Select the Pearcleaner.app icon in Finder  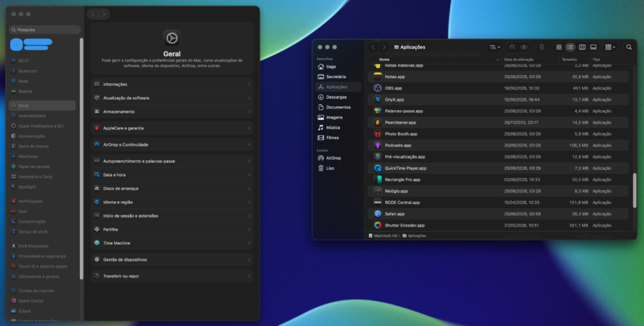[x=378, y=122]
